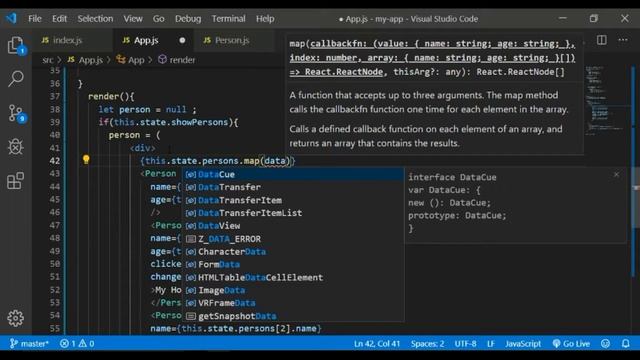
Task: Select the HTMLTableDataCellElement suggestion
Action: pyautogui.click(x=293, y=277)
